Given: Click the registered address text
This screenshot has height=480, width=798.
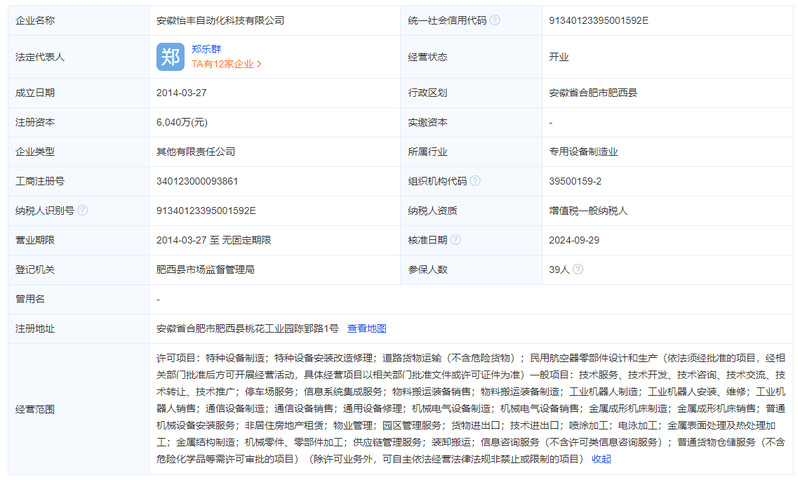Looking at the screenshot, I should point(247,328).
